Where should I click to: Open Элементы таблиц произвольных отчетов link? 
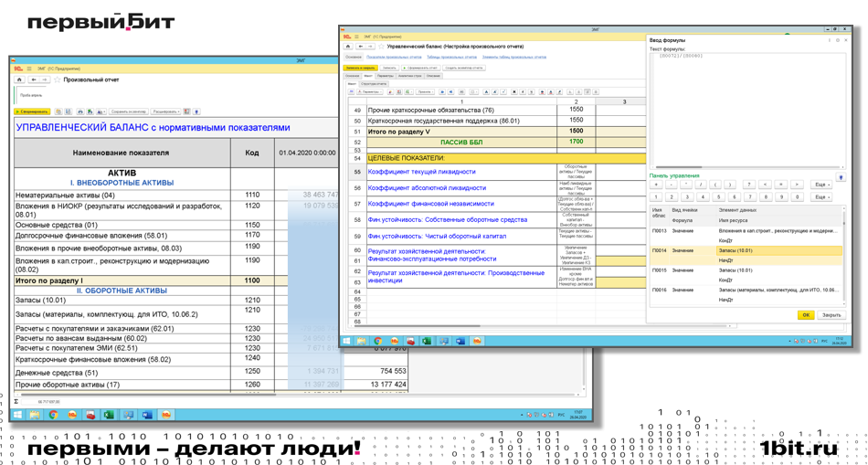(514, 57)
